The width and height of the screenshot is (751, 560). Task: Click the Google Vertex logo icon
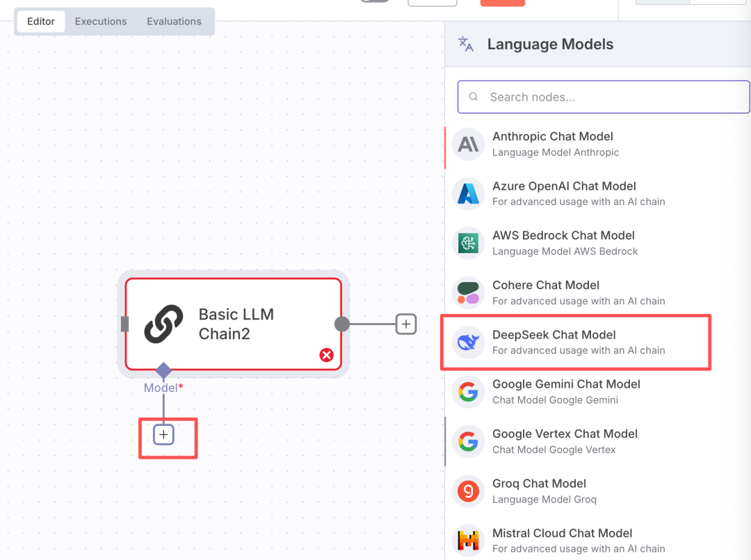pyautogui.click(x=468, y=441)
